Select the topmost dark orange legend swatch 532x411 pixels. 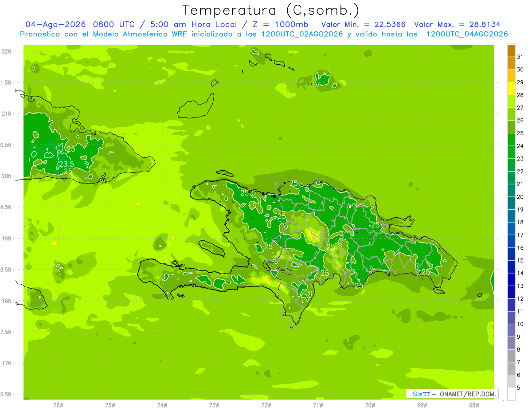point(512,51)
